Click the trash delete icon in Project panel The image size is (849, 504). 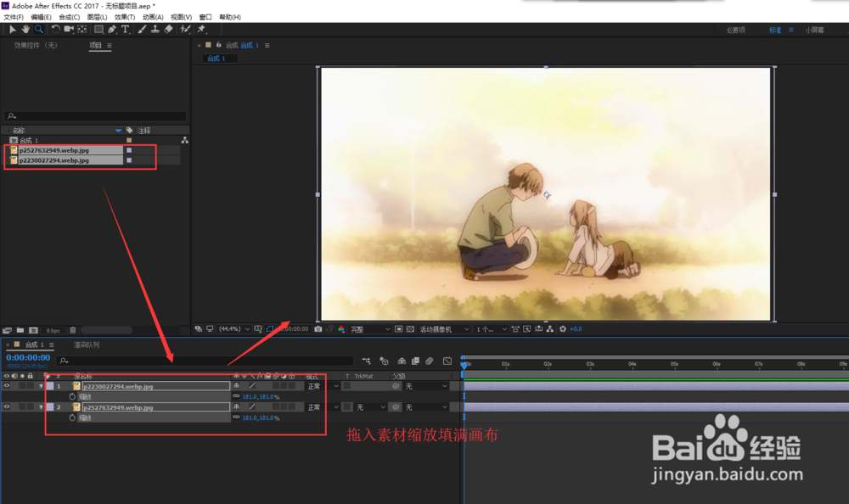point(73,330)
